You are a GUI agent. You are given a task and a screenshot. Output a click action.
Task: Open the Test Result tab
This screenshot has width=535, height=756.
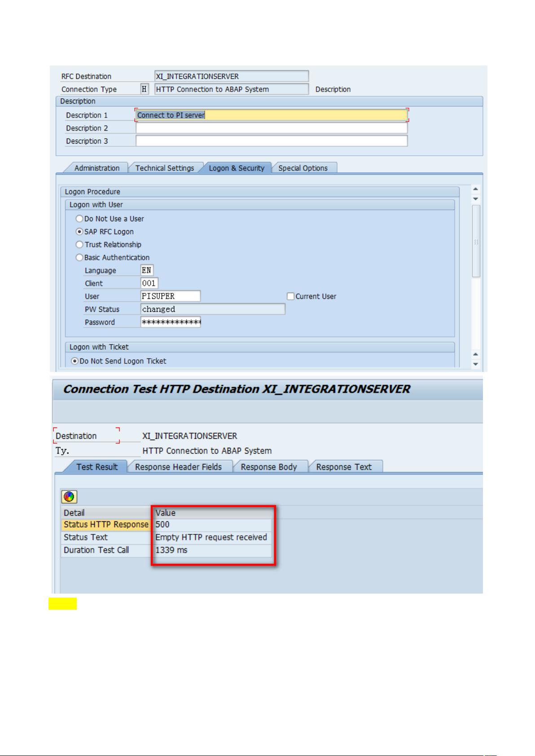[x=96, y=467]
